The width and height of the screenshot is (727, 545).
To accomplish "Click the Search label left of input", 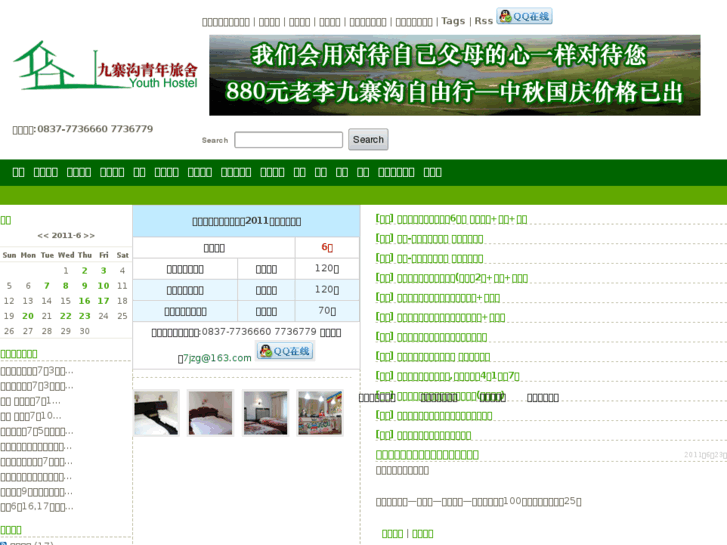I will tap(215, 140).
